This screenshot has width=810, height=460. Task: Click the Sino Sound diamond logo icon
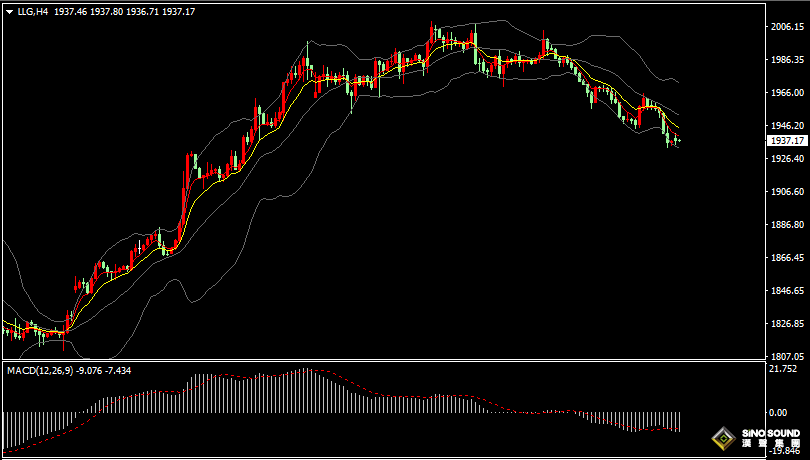pyautogui.click(x=722, y=438)
